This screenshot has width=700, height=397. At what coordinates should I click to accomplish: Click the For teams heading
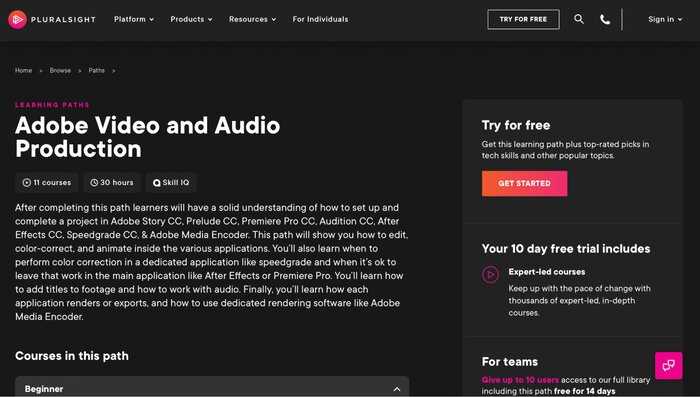pos(509,362)
